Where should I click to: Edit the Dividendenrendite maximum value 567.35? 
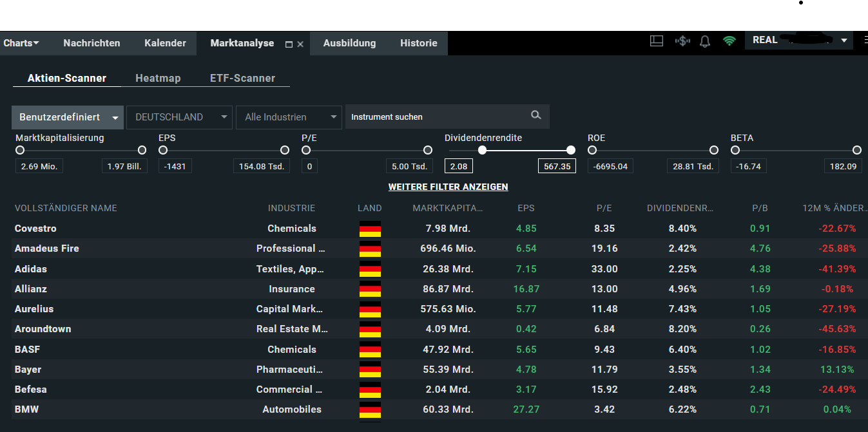(x=557, y=166)
